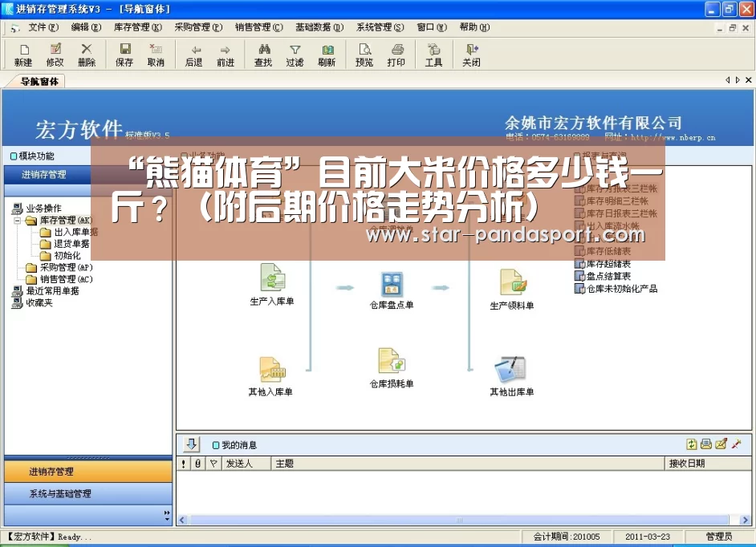Open the 基础数据(D) menu
756x547 pixels.
(319, 27)
